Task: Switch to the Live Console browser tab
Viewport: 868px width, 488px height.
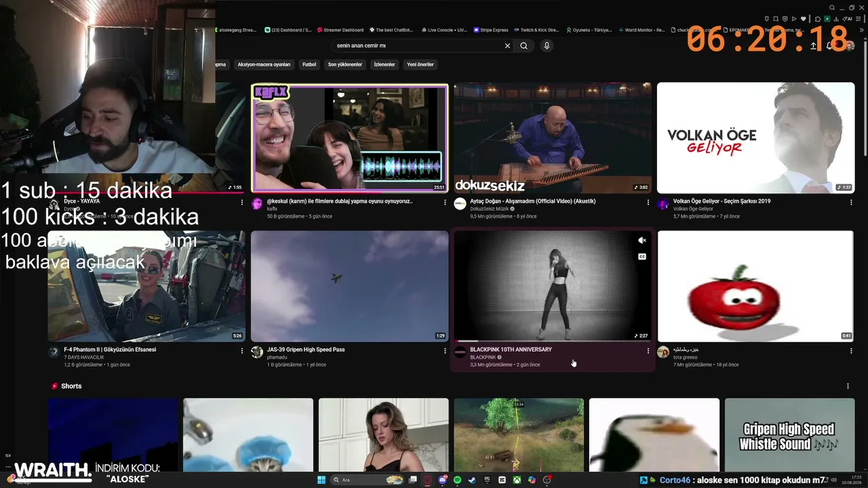Action: coord(444,30)
